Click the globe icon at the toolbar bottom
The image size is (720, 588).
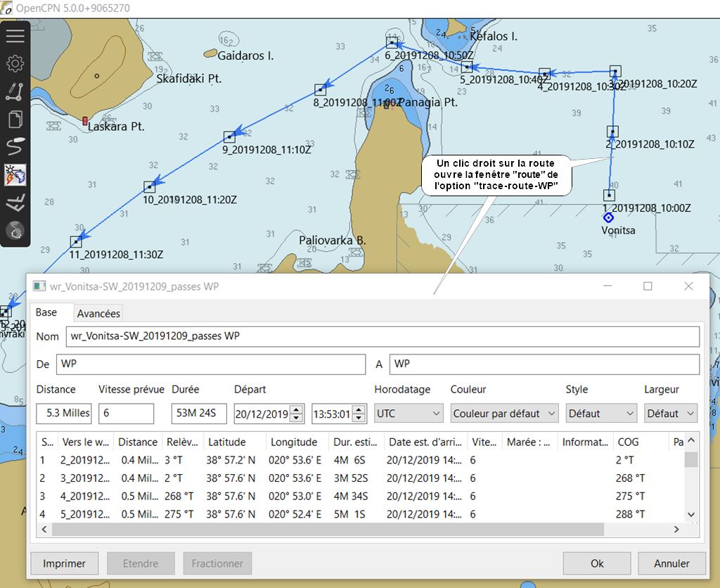pyautogui.click(x=15, y=229)
